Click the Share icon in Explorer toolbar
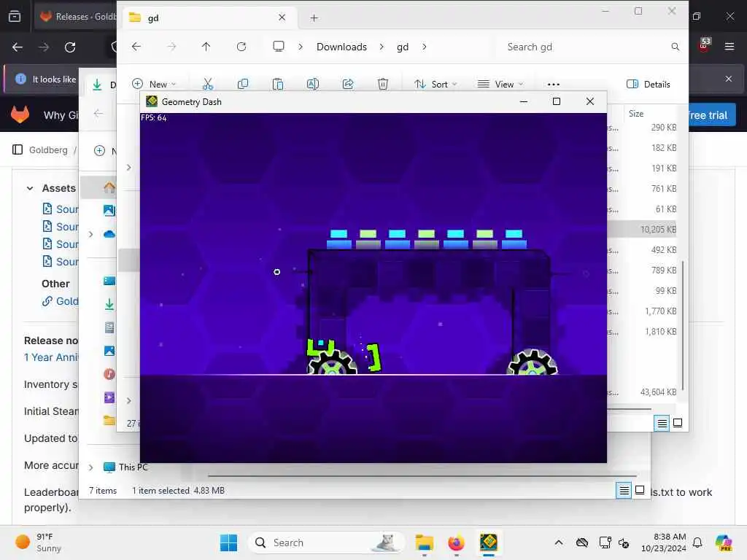Image resolution: width=747 pixels, height=560 pixels. click(348, 85)
